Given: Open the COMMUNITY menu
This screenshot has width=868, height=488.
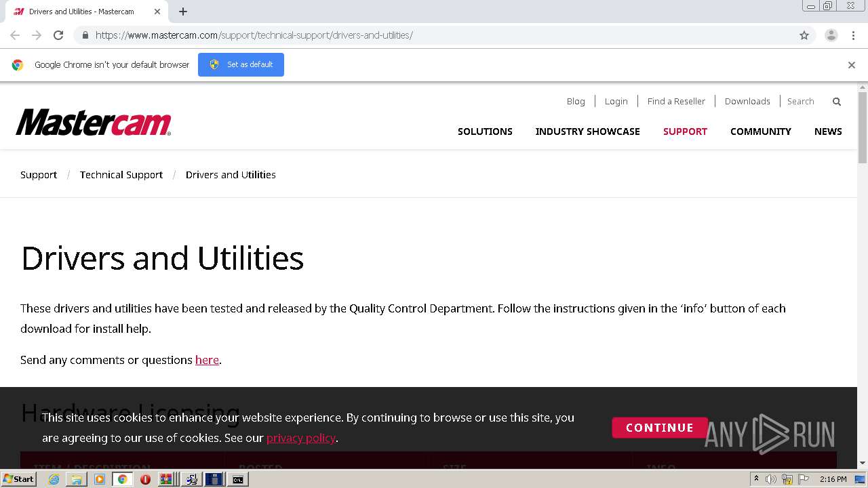Looking at the screenshot, I should [760, 131].
